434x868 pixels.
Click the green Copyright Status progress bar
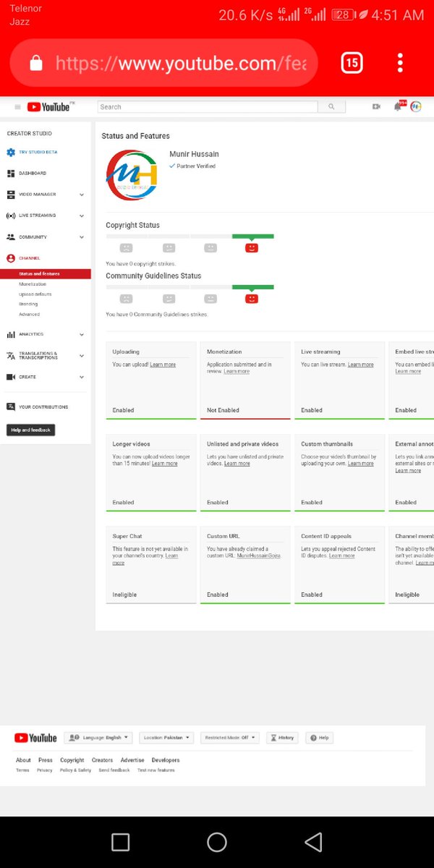pyautogui.click(x=252, y=236)
